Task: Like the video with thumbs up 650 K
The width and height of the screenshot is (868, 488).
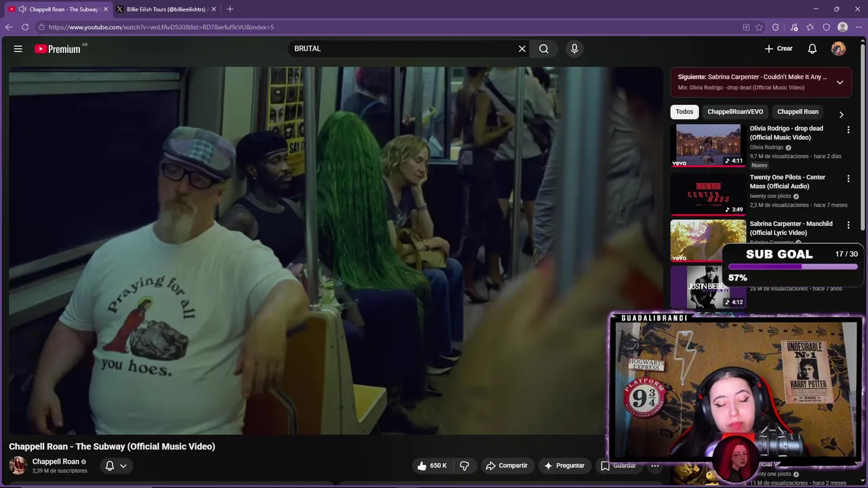Action: click(x=432, y=466)
